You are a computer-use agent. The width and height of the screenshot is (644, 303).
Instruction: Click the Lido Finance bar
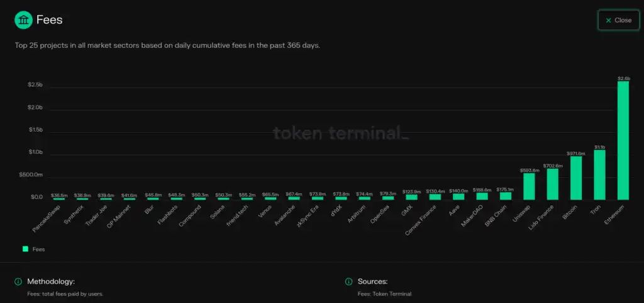pos(552,184)
